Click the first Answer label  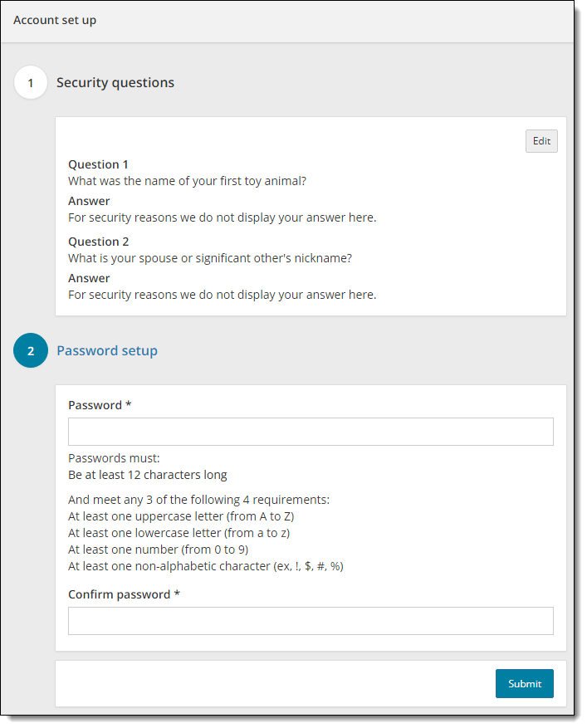pyautogui.click(x=89, y=200)
